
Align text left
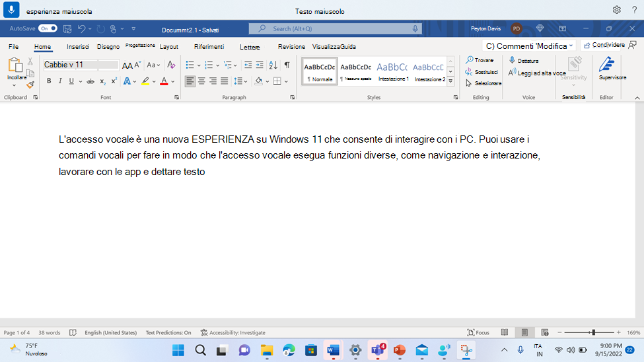click(190, 81)
